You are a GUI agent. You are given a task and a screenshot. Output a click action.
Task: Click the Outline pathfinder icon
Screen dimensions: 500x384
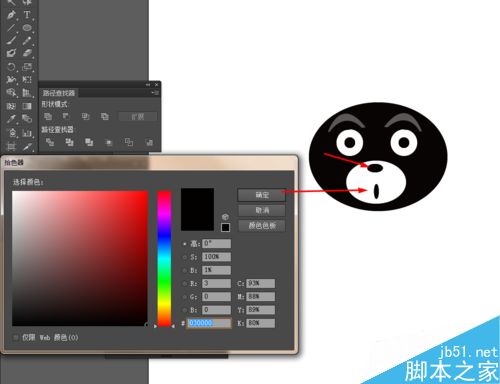[129, 142]
